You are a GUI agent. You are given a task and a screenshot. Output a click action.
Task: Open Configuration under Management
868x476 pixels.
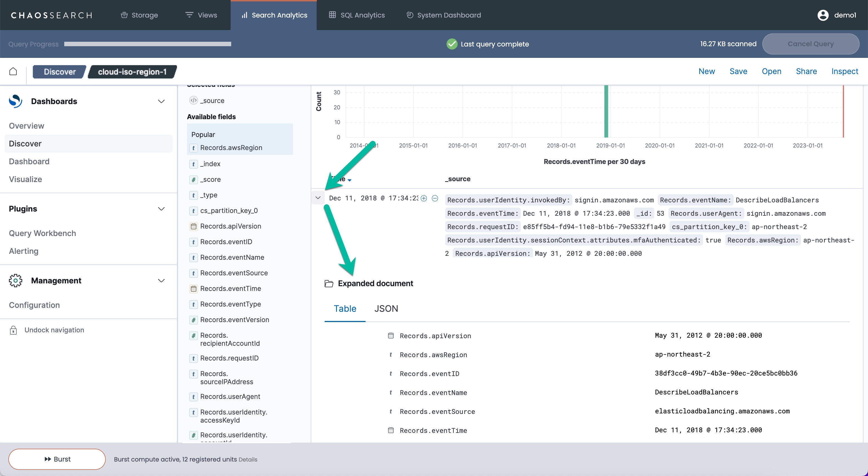tap(34, 305)
